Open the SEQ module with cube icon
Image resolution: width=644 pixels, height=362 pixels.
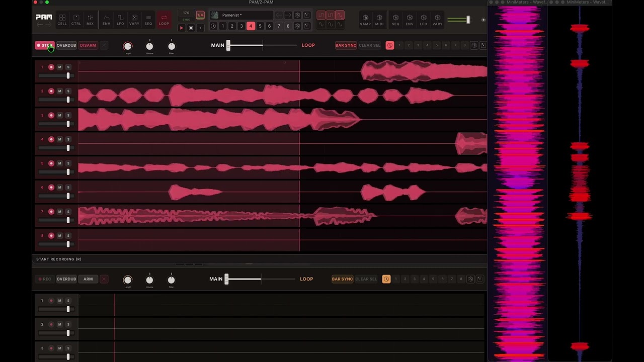[395, 20]
